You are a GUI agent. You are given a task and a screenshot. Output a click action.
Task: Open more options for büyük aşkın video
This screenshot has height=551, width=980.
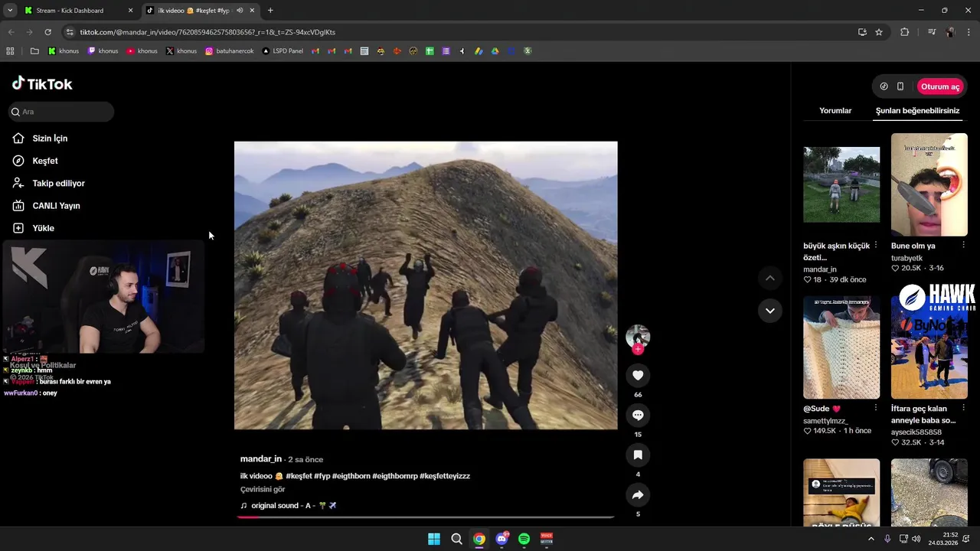coord(875,246)
